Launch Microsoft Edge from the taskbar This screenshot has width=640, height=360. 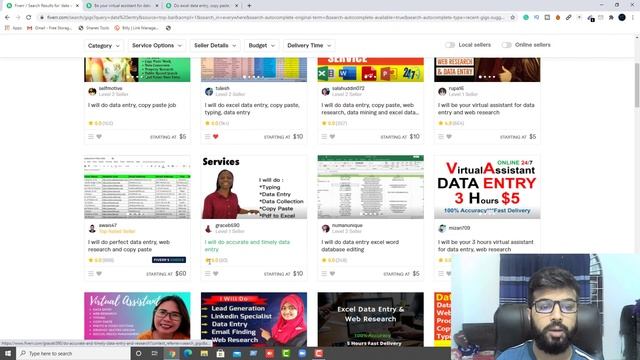point(188,353)
